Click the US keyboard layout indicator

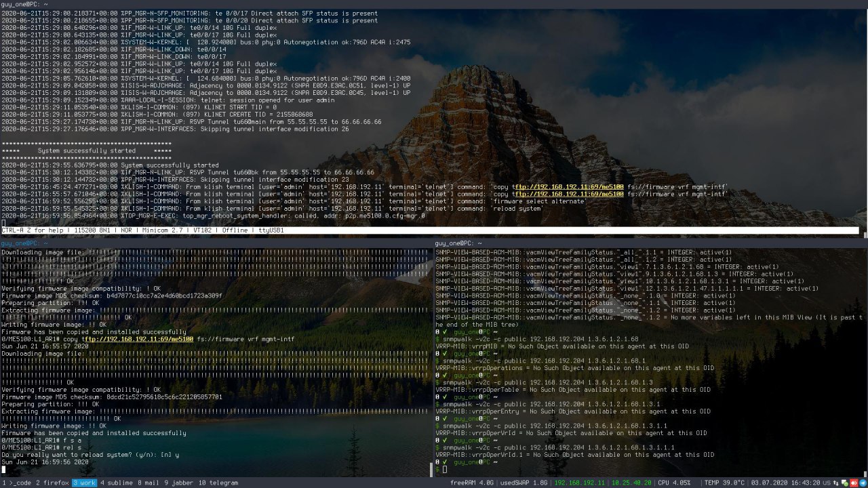click(x=827, y=483)
